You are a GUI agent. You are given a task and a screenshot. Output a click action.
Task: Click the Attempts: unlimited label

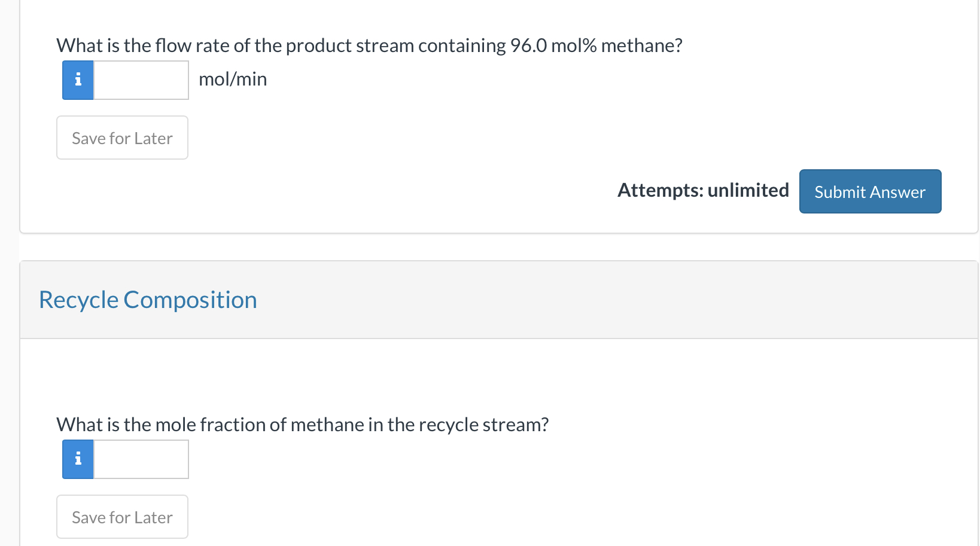[x=703, y=190]
